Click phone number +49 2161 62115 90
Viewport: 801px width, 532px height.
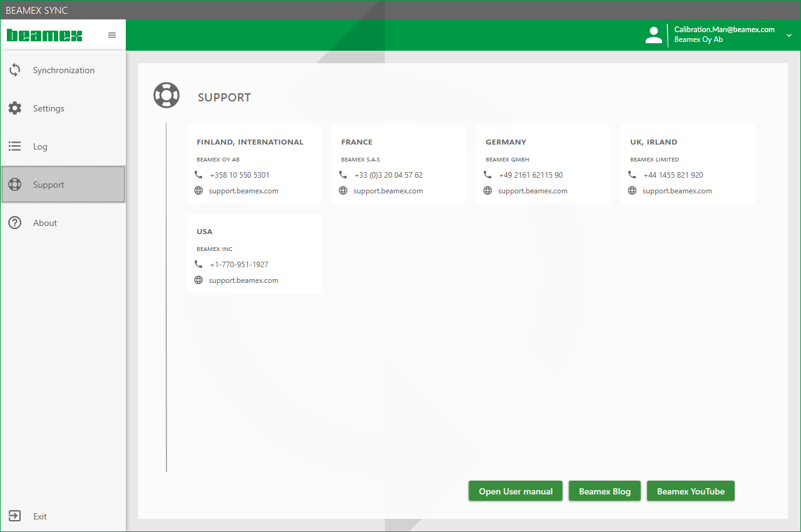tap(531, 175)
